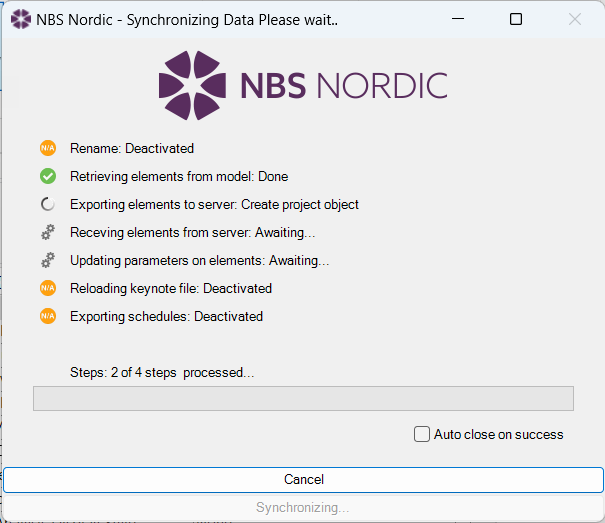Maximize the NBS Nordic sync window
The height and width of the screenshot is (523, 605).
pos(516,19)
